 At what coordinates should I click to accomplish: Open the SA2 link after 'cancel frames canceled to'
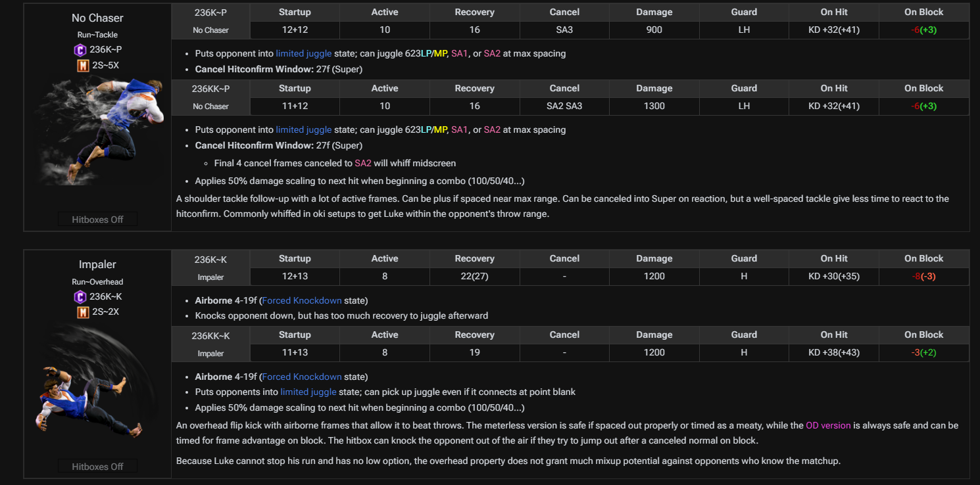point(363,163)
